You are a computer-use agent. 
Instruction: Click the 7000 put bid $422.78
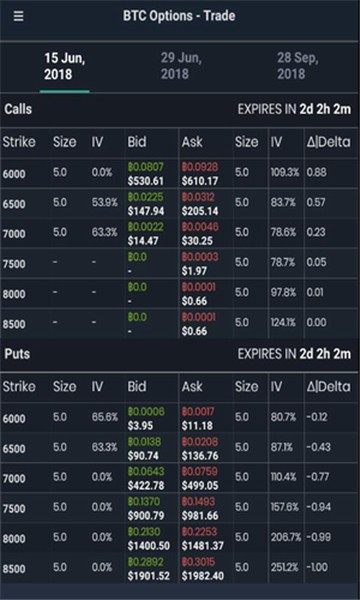click(145, 486)
